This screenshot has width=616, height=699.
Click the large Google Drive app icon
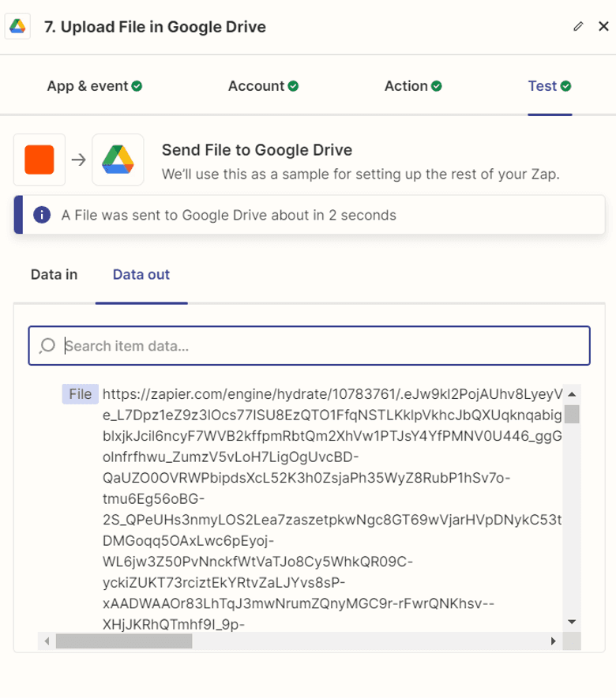(x=118, y=160)
